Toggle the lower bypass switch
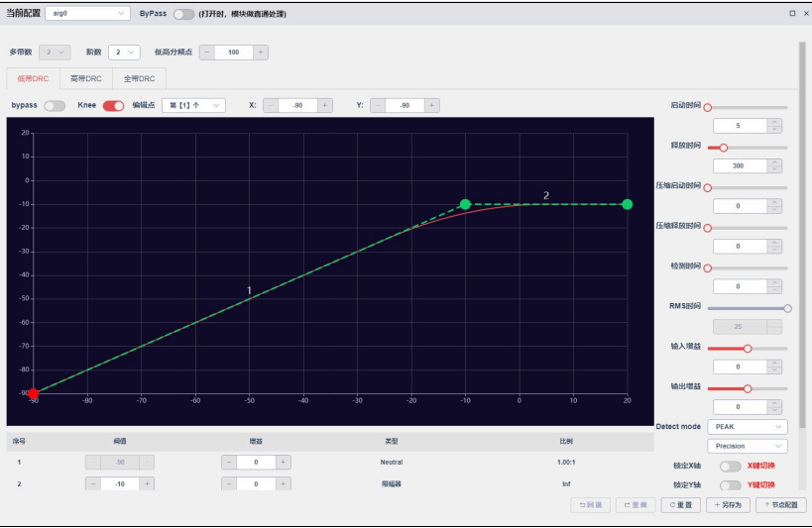Image resolution: width=812 pixels, height=528 pixels. [55, 106]
